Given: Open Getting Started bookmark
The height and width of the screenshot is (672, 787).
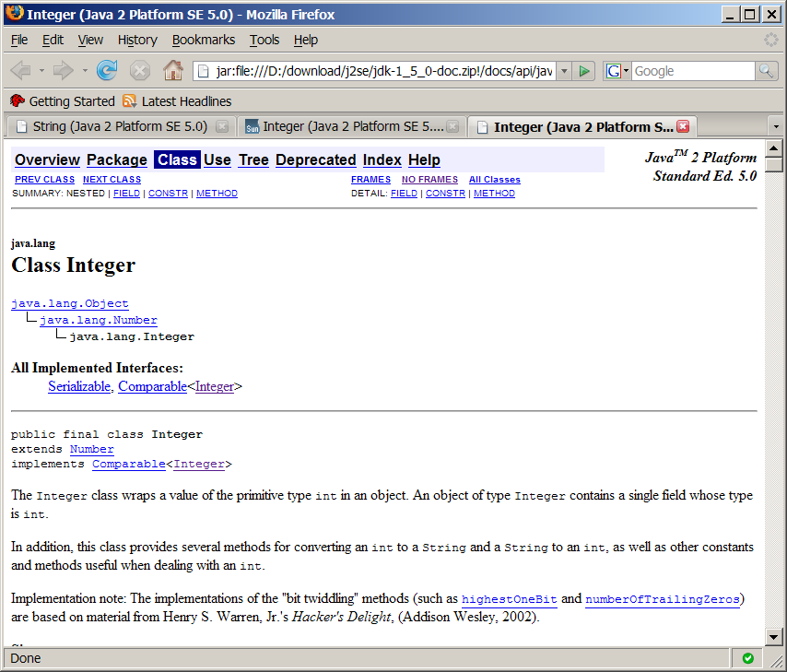Looking at the screenshot, I should point(63,101).
